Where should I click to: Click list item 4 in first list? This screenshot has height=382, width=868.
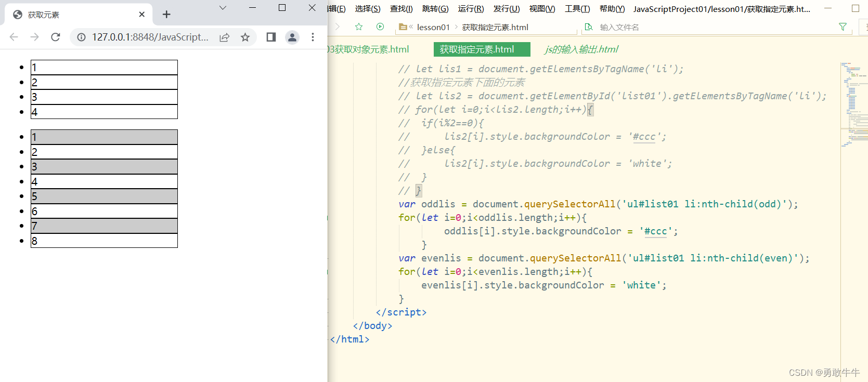pos(104,112)
